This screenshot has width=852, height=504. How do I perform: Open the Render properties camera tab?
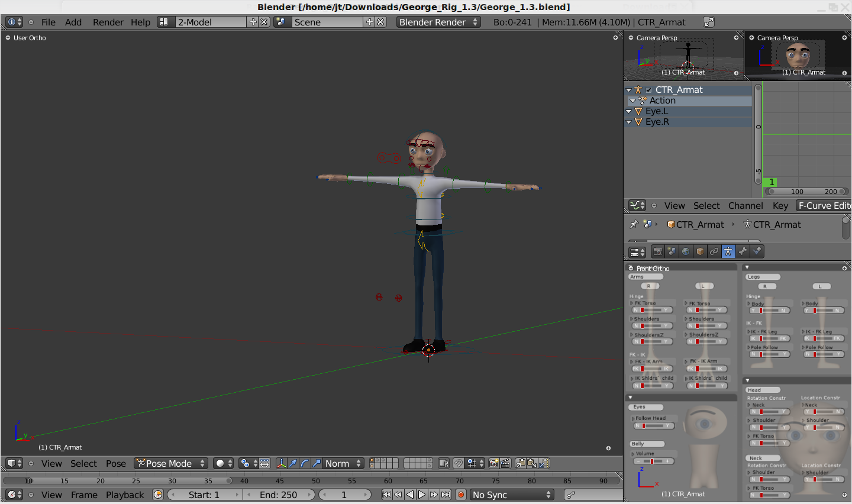coord(657,251)
